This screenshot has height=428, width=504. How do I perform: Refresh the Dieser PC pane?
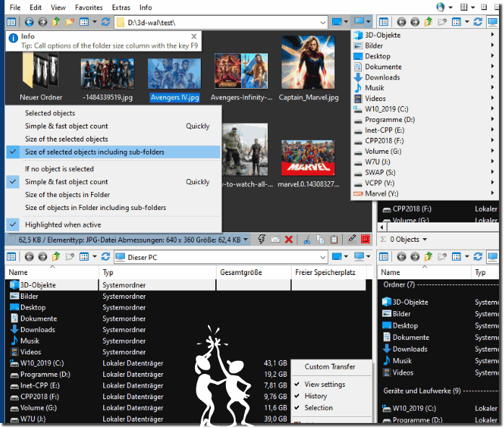(105, 257)
